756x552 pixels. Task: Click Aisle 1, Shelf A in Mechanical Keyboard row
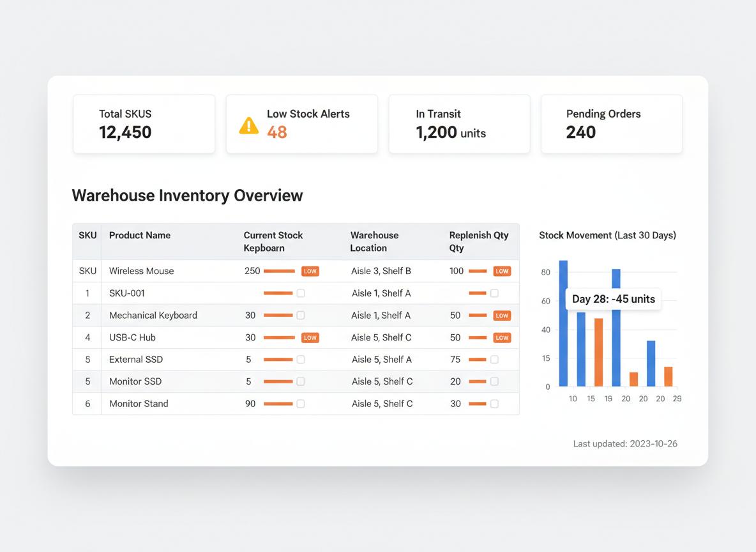(381, 316)
